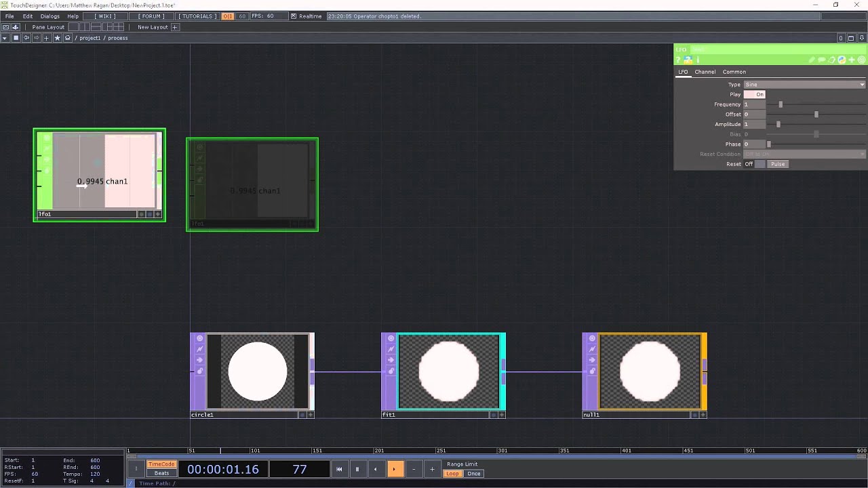Image resolution: width=868 pixels, height=488 pixels.
Task: Click the forward arrow in network path bar
Action: coord(37,38)
